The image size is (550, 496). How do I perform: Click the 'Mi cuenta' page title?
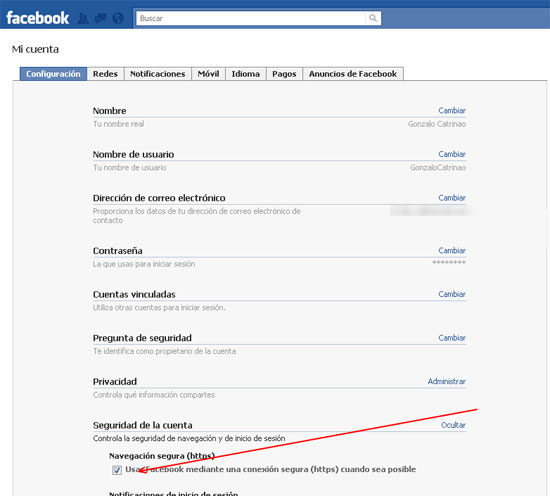[35, 49]
